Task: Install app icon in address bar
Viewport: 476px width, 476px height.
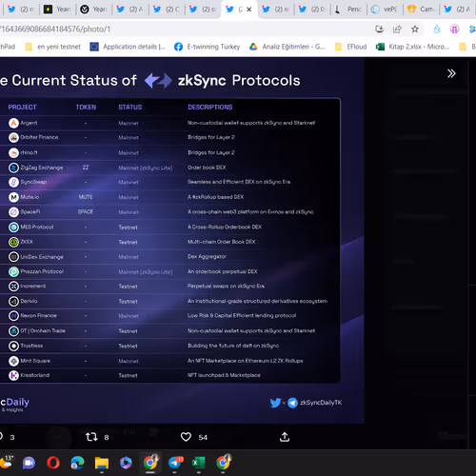Action: 379,30
